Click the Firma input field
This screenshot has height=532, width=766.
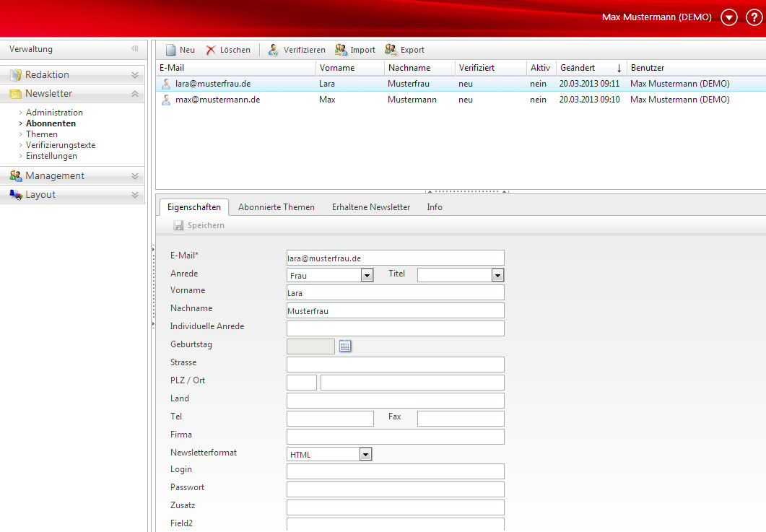point(395,437)
